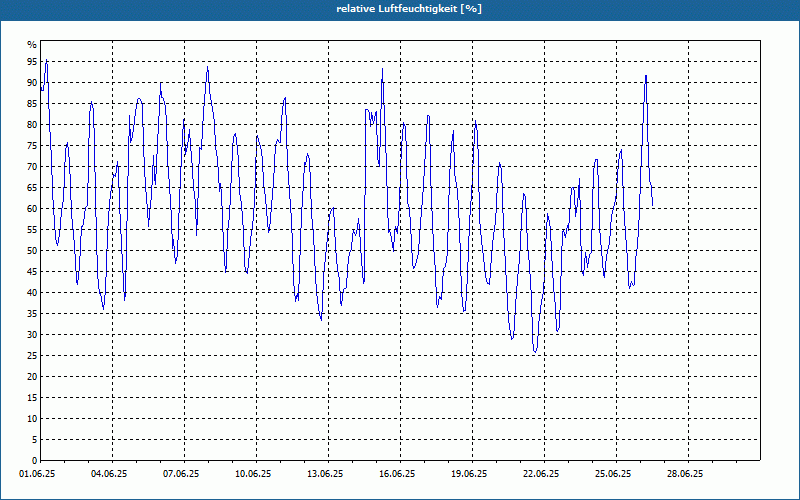Select the x-axis date label 25.06.25

(613, 474)
